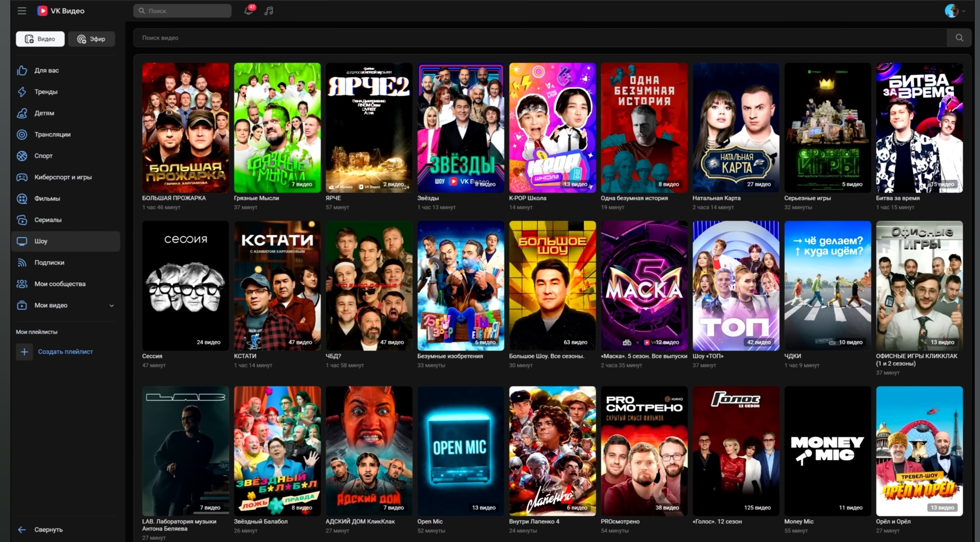Open Open Mic poster
Viewport: 980px width, 542px height.
pyautogui.click(x=461, y=451)
